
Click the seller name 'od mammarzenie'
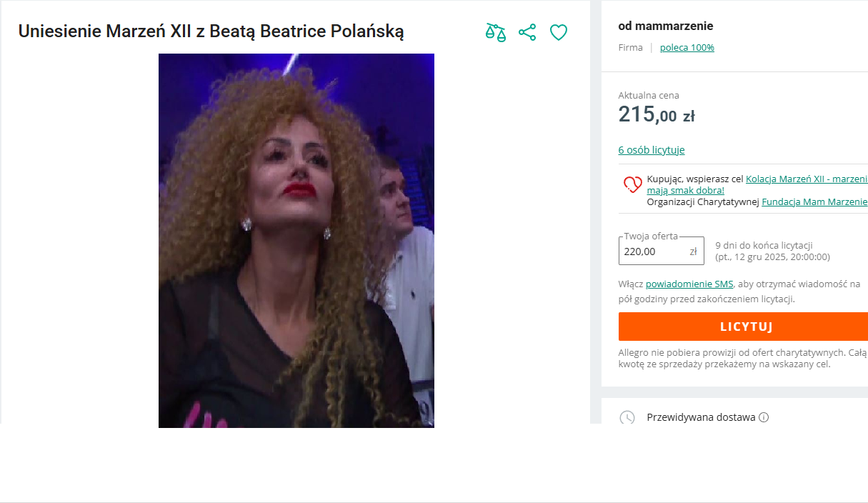click(x=665, y=26)
